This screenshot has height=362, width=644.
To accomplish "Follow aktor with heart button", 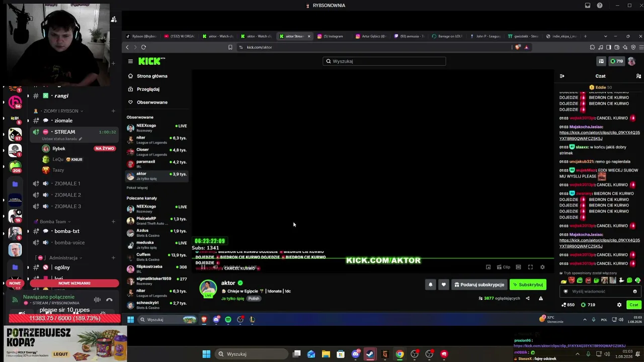I will tap(443, 285).
